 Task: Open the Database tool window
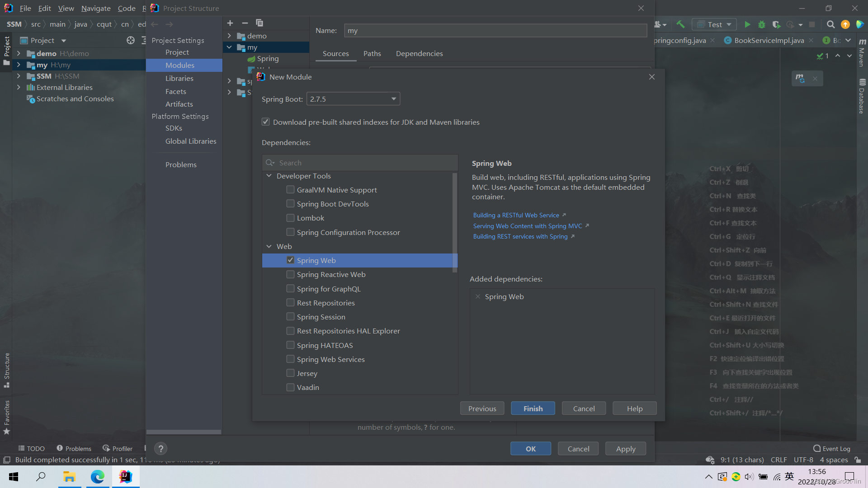click(x=862, y=96)
